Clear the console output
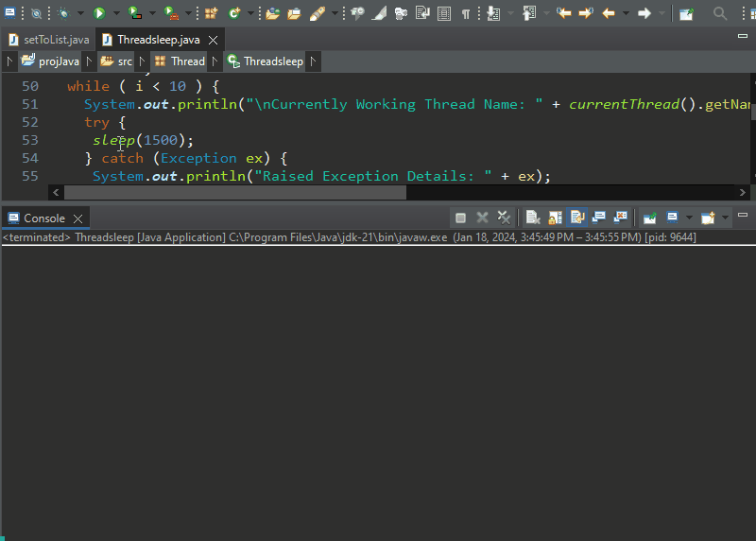The image size is (756, 541). [533, 218]
